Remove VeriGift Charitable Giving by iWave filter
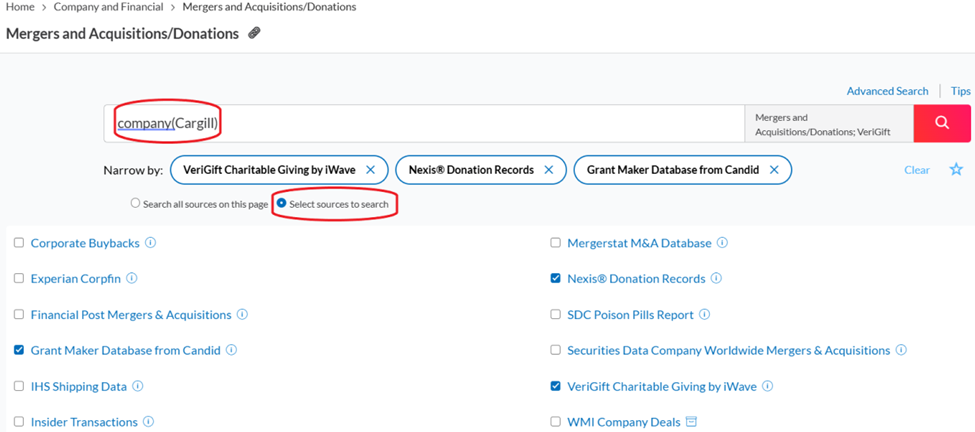This screenshot has width=975, height=432. click(370, 170)
